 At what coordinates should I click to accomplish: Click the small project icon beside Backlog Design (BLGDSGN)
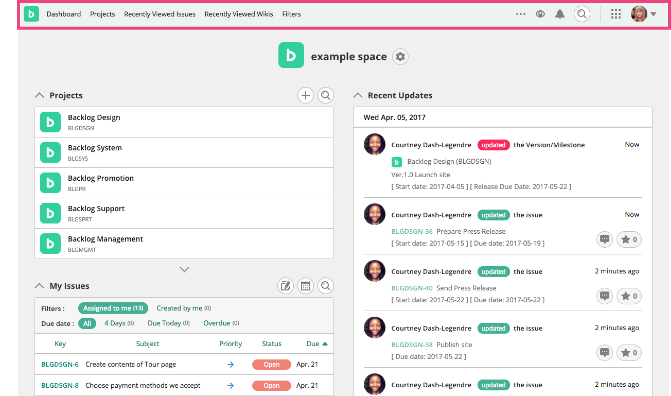[397, 162]
